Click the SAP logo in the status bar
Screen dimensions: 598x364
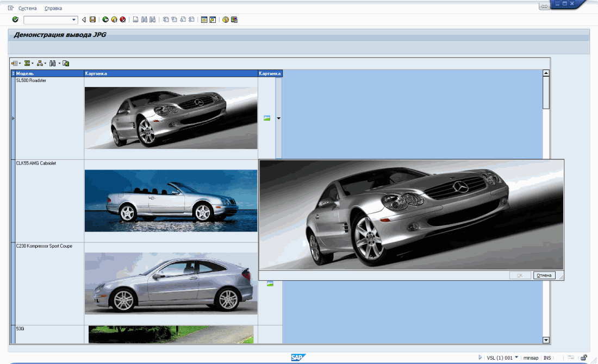[x=298, y=357]
